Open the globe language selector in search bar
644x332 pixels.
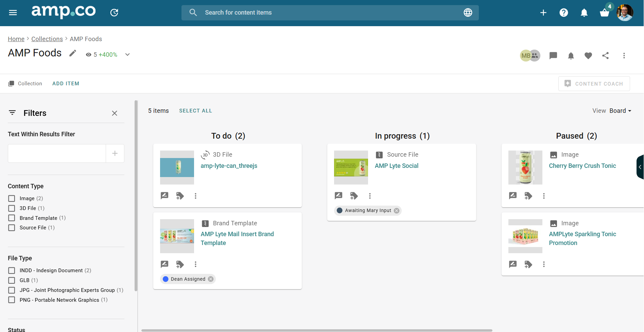[468, 13]
